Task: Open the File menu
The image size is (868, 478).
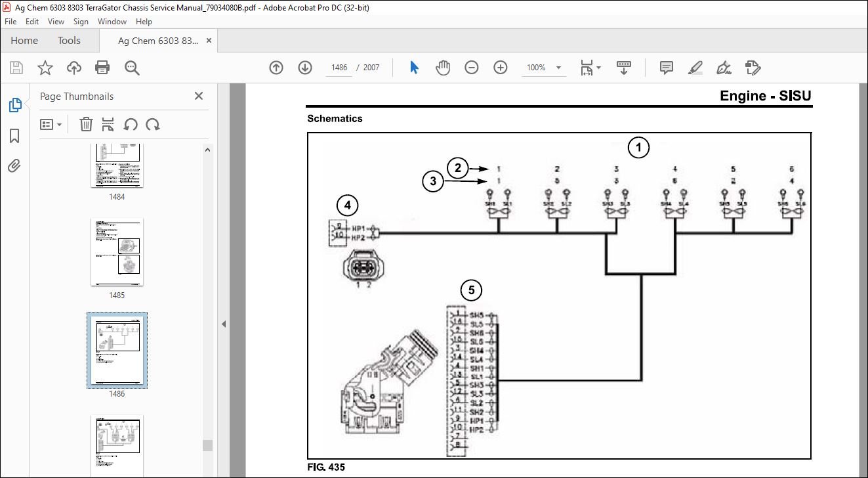Action: (10, 22)
